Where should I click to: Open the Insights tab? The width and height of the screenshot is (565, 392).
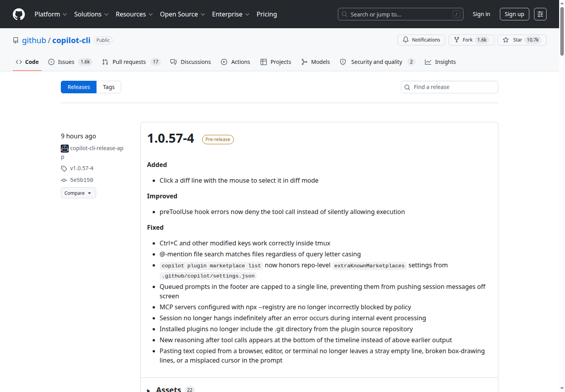pyautogui.click(x=440, y=62)
